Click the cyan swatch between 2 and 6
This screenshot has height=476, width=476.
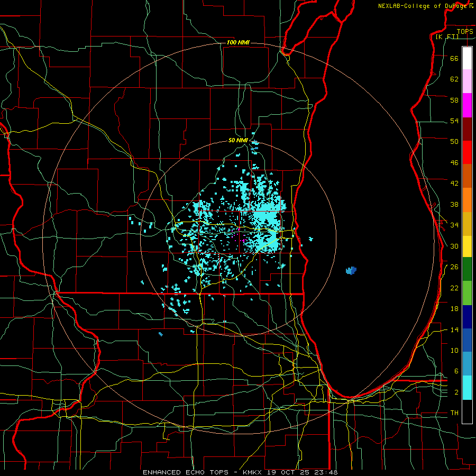(467, 388)
